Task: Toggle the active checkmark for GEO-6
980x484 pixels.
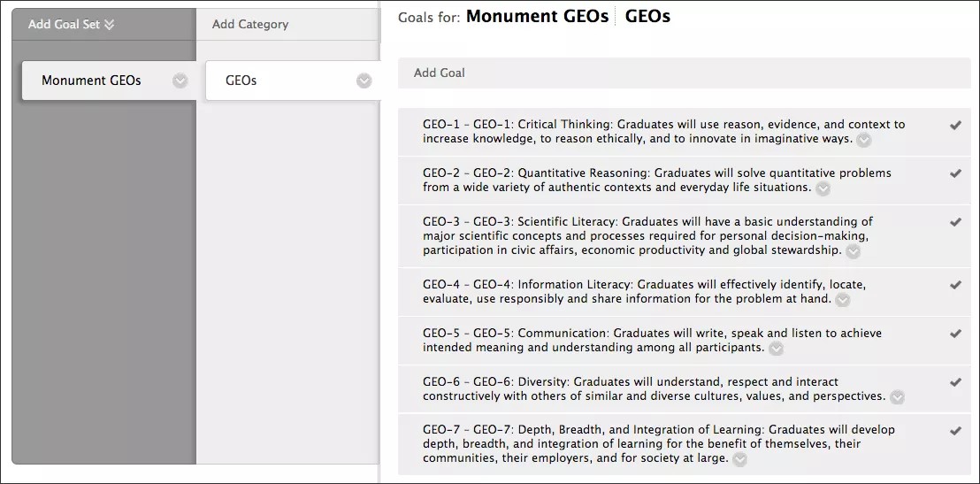Action: [955, 382]
